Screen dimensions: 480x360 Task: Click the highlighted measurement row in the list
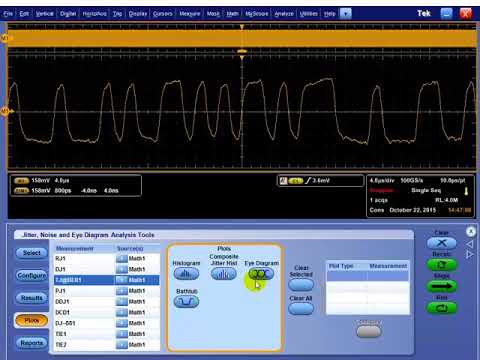107,280
